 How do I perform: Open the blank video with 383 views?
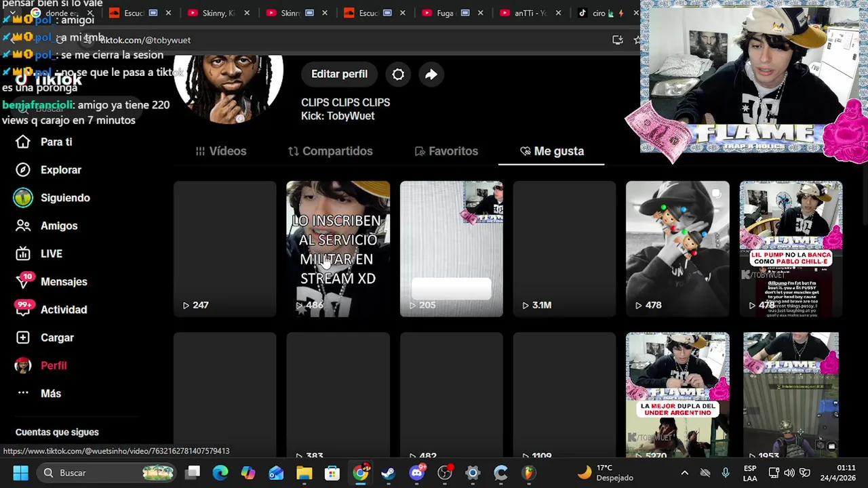pyautogui.click(x=338, y=395)
